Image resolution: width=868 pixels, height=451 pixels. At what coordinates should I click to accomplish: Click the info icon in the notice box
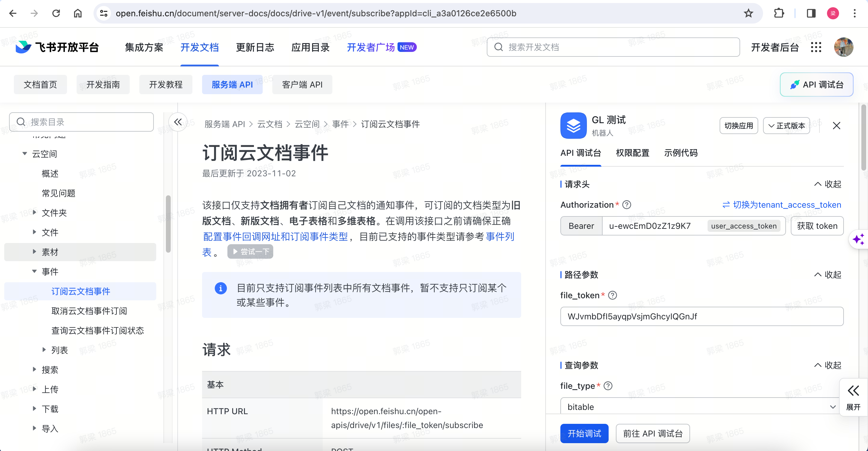click(x=221, y=288)
